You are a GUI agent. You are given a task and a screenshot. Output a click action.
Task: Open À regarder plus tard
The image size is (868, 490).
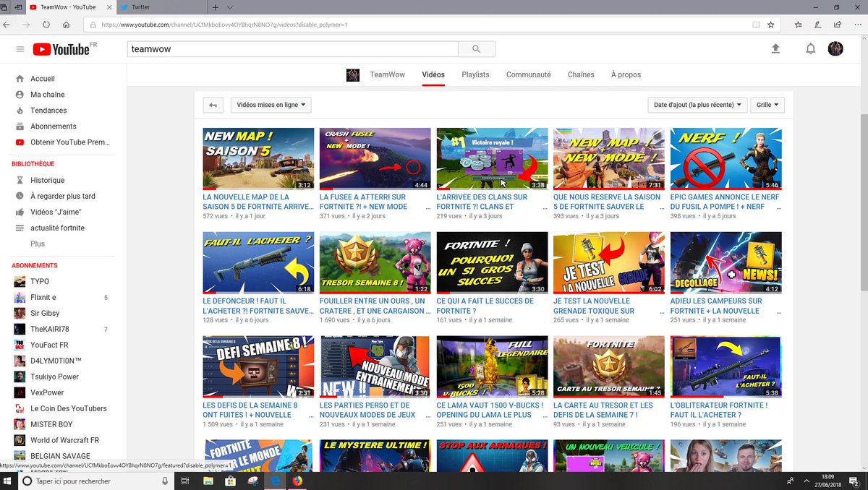coord(63,196)
